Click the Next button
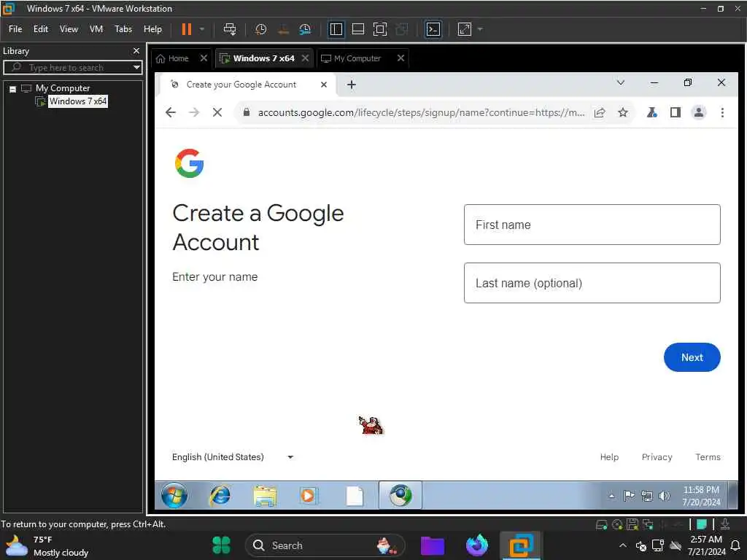 (x=692, y=357)
